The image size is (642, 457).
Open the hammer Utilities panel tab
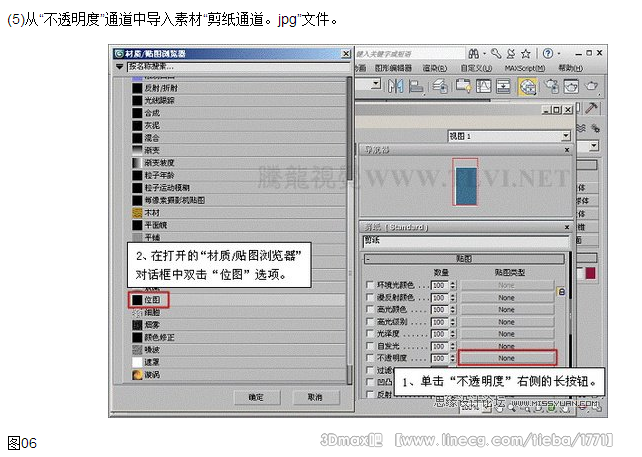pyautogui.click(x=591, y=108)
